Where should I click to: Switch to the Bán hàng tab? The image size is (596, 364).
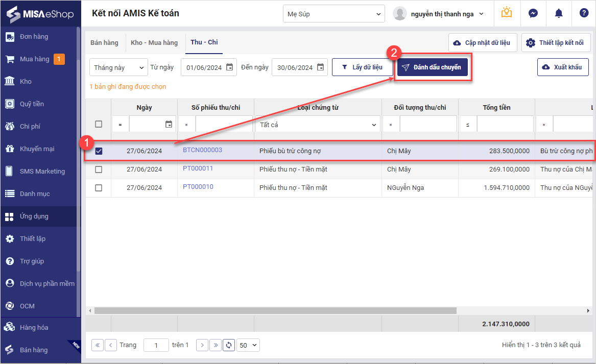point(104,42)
